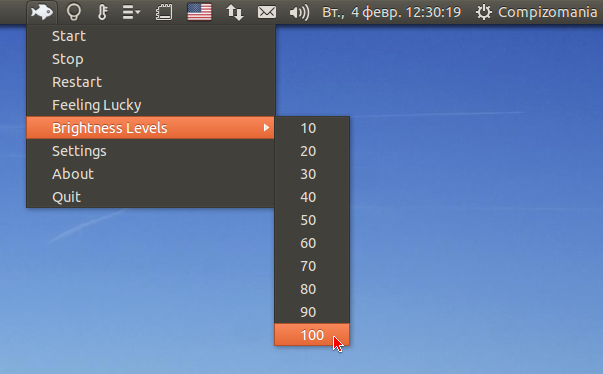The height and width of the screenshot is (374, 603).
Task: Open About from the menu
Action: [x=150, y=174]
